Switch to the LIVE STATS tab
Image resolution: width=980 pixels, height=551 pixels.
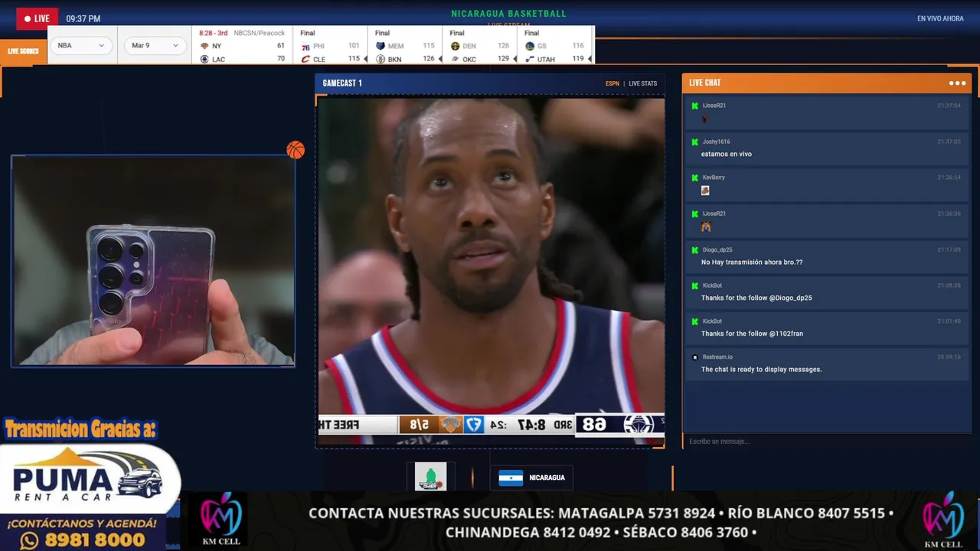643,83
